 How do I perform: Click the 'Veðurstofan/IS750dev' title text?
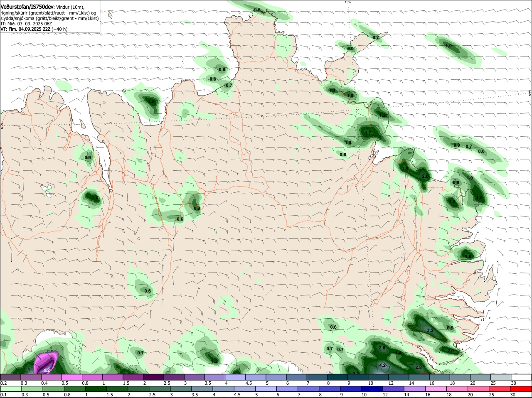27,7
